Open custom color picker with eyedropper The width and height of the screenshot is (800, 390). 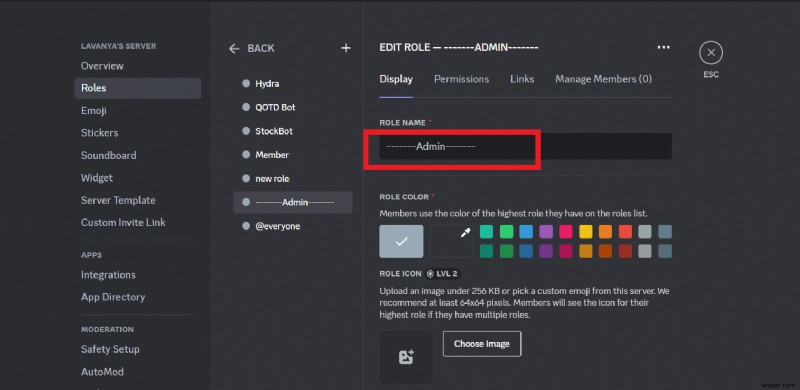452,241
